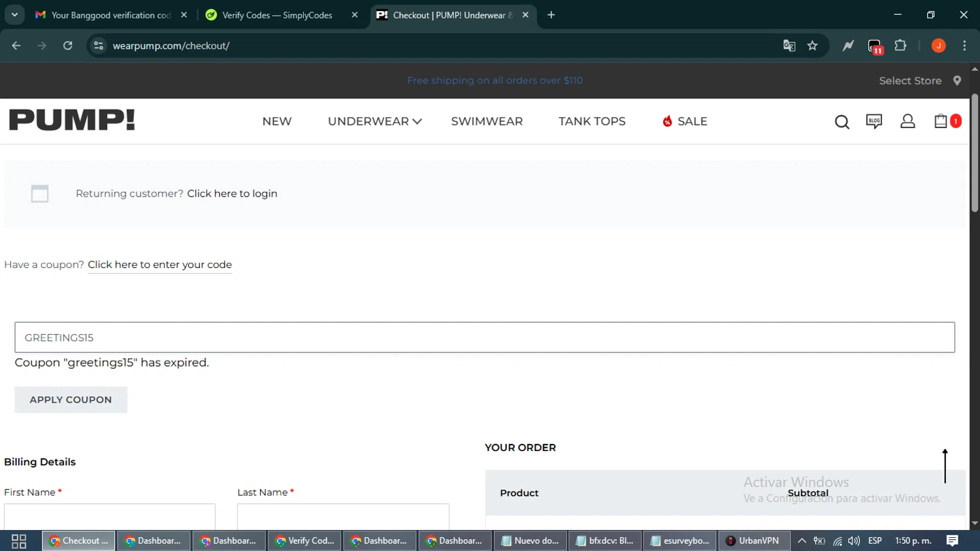Bookmark this page with the star icon

point(812,46)
